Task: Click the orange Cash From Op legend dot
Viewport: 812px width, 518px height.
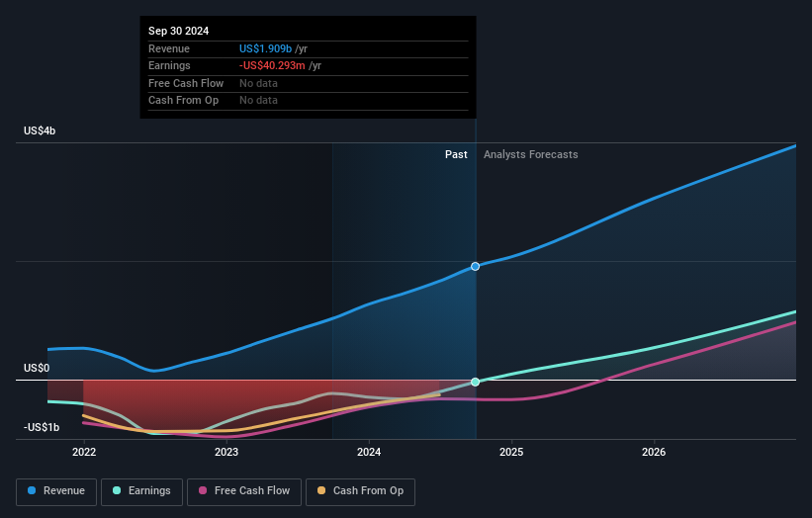Action: coord(321,490)
